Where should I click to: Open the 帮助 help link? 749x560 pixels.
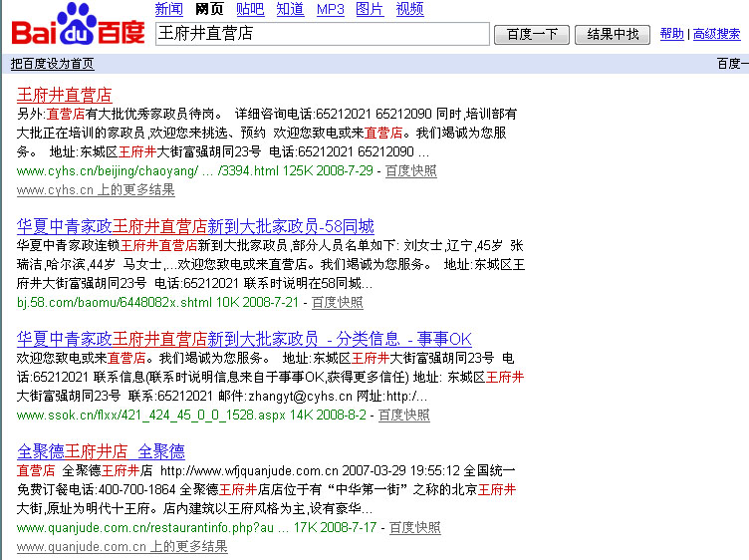pos(672,34)
